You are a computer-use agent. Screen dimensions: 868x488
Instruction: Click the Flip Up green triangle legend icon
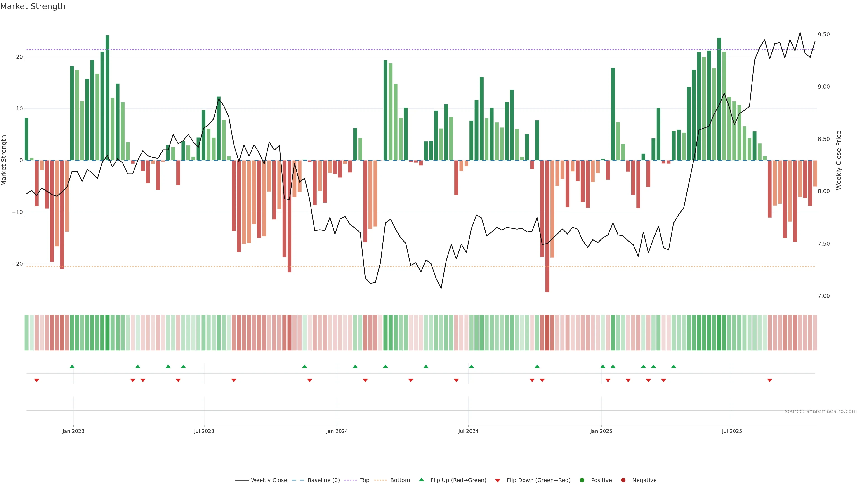pyautogui.click(x=421, y=480)
